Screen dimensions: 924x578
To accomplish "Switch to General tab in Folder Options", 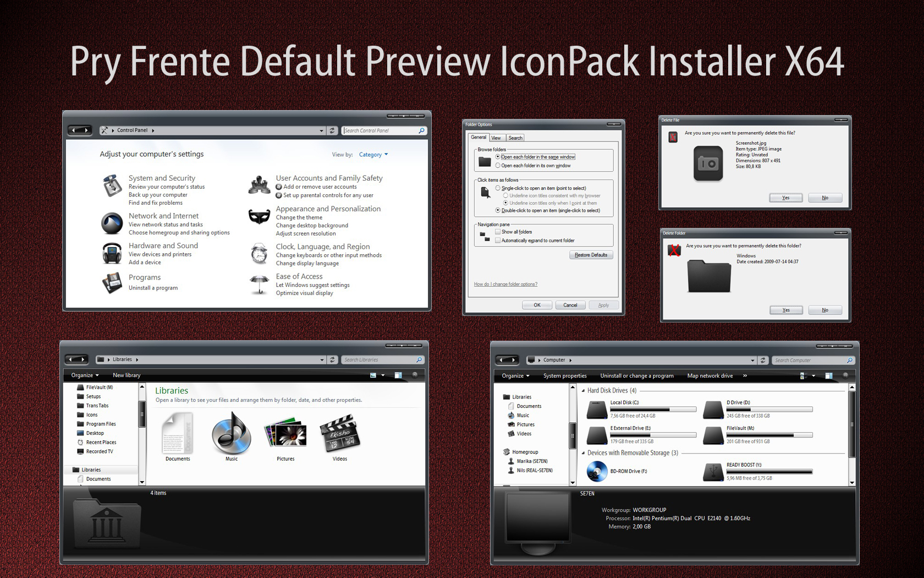I will pyautogui.click(x=479, y=137).
